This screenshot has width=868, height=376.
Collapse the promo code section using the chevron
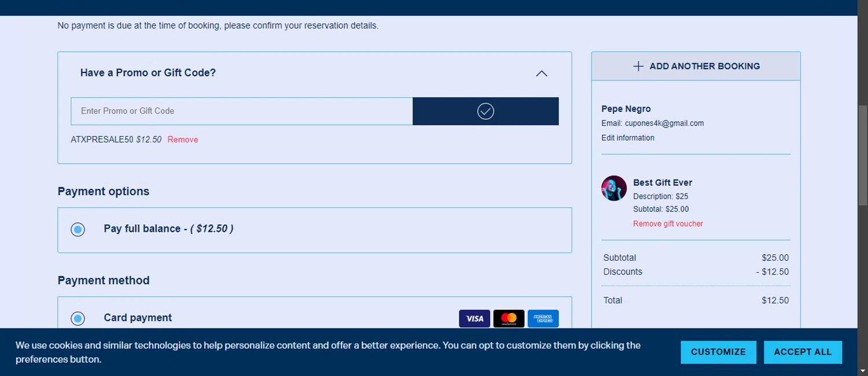click(x=542, y=74)
